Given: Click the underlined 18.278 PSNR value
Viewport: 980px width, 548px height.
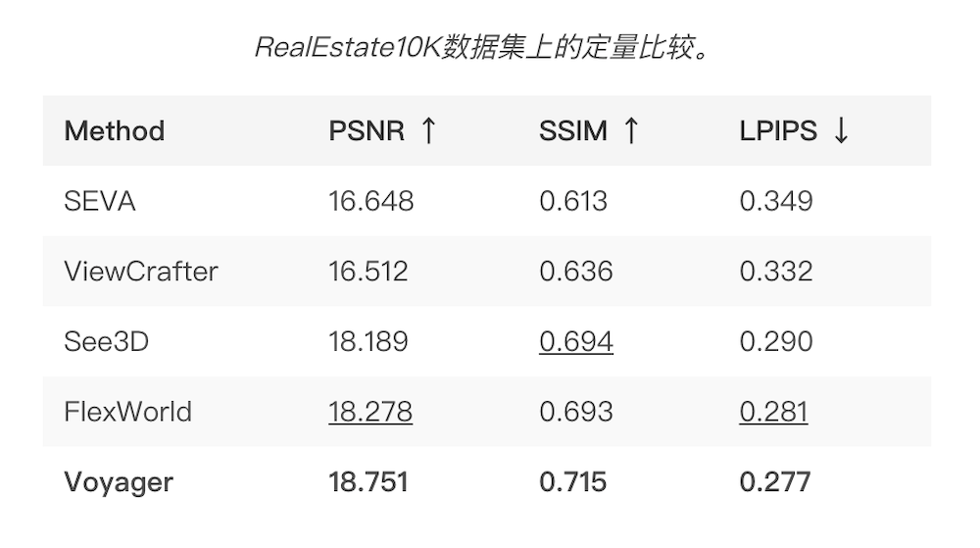Looking at the screenshot, I should pos(370,412).
